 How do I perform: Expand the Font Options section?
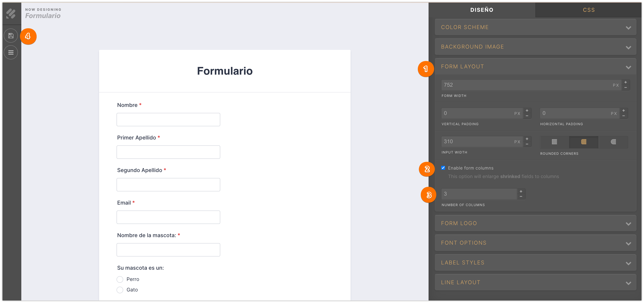(535, 243)
